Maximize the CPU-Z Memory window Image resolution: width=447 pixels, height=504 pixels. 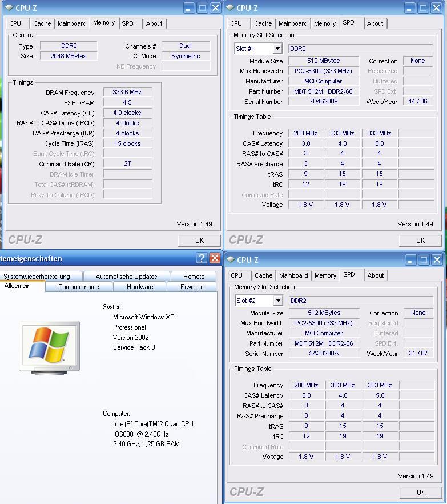(202, 8)
